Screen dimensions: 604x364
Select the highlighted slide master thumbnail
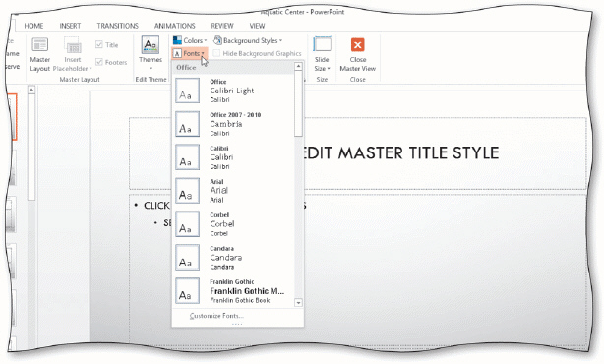[13, 117]
